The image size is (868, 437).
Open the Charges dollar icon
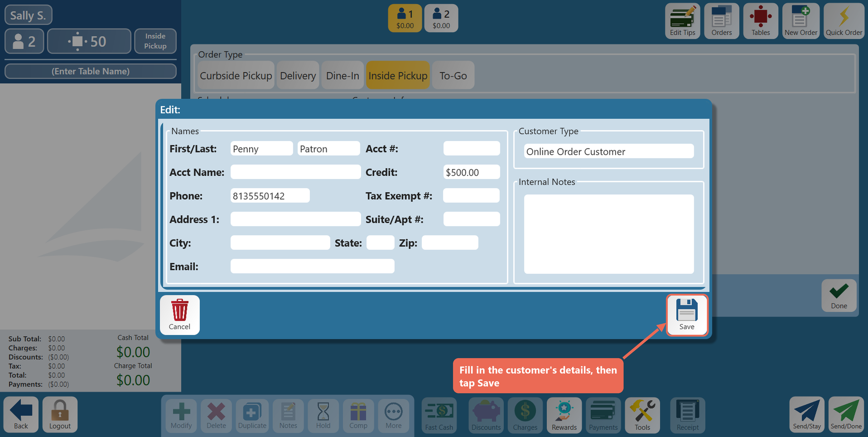[x=525, y=415]
